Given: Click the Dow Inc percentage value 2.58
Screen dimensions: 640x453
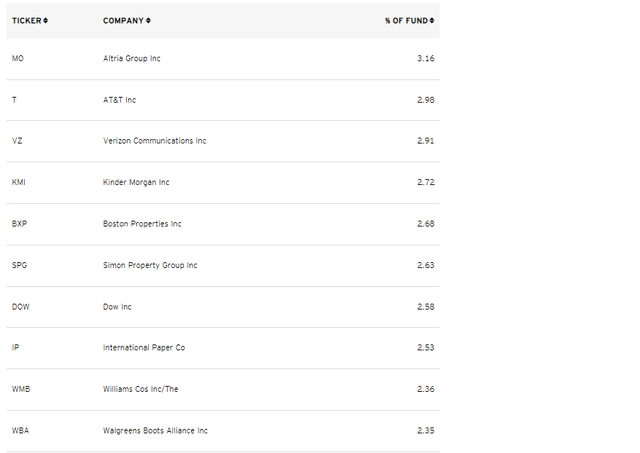Looking at the screenshot, I should click(426, 306).
